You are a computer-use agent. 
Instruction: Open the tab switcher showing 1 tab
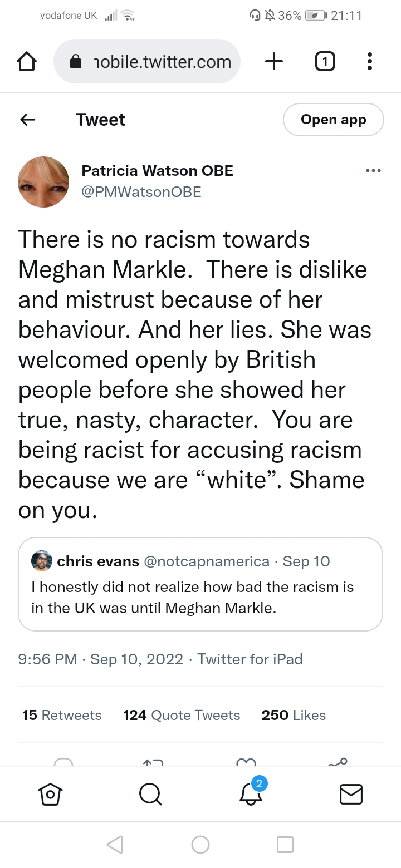325,62
